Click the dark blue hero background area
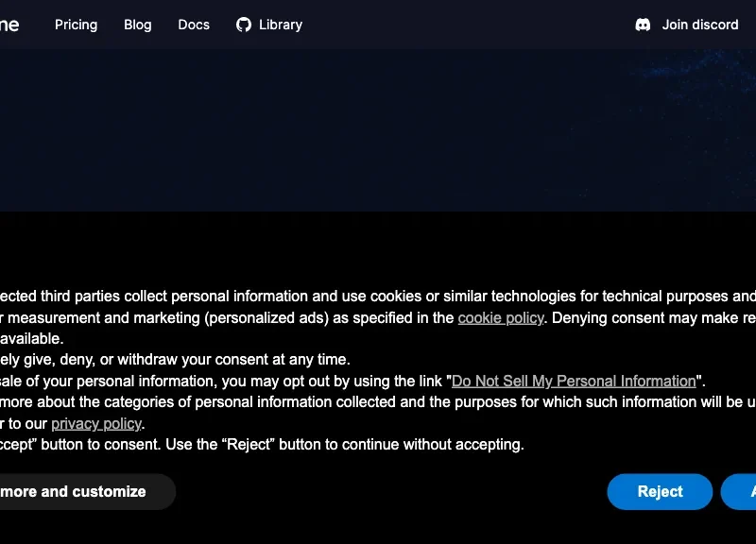 pos(289,130)
